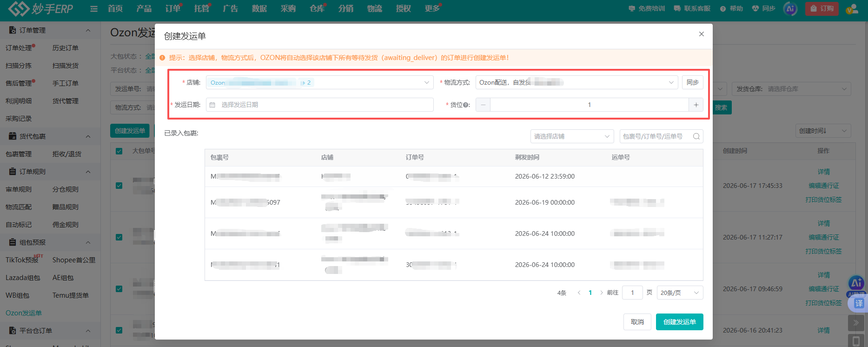Image resolution: width=868 pixels, height=347 pixels.
Task: Select page 1 in pagination
Action: (590, 293)
